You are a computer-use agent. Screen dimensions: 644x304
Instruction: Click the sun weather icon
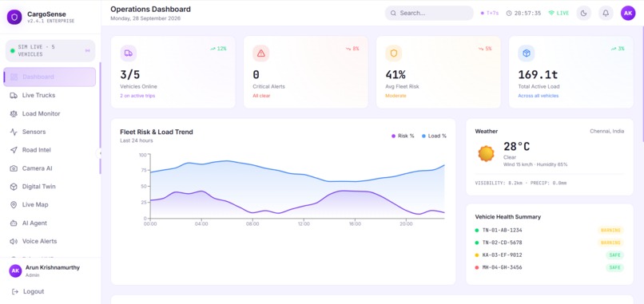tap(486, 153)
